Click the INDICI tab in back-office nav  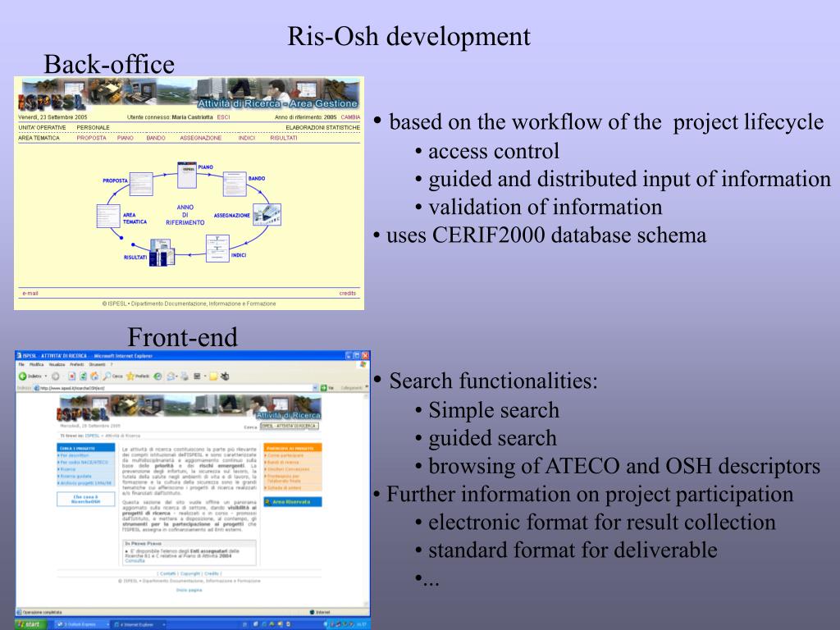(246, 138)
